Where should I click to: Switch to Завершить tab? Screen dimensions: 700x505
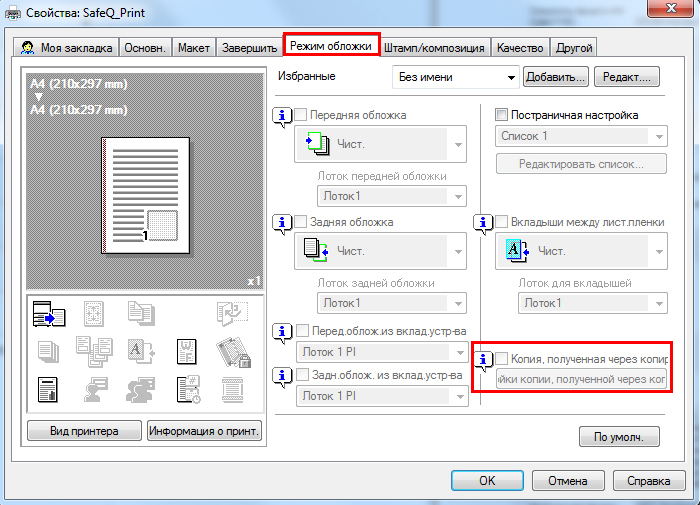click(249, 47)
